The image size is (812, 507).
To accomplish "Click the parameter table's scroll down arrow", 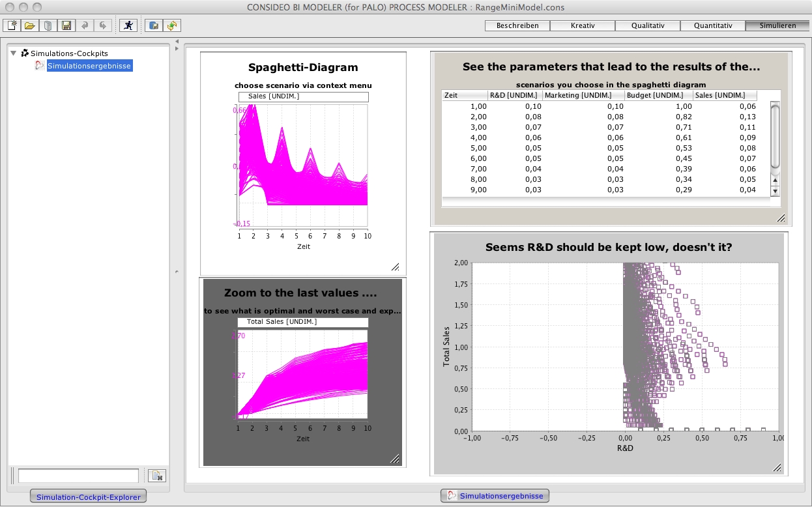I will coord(775,191).
